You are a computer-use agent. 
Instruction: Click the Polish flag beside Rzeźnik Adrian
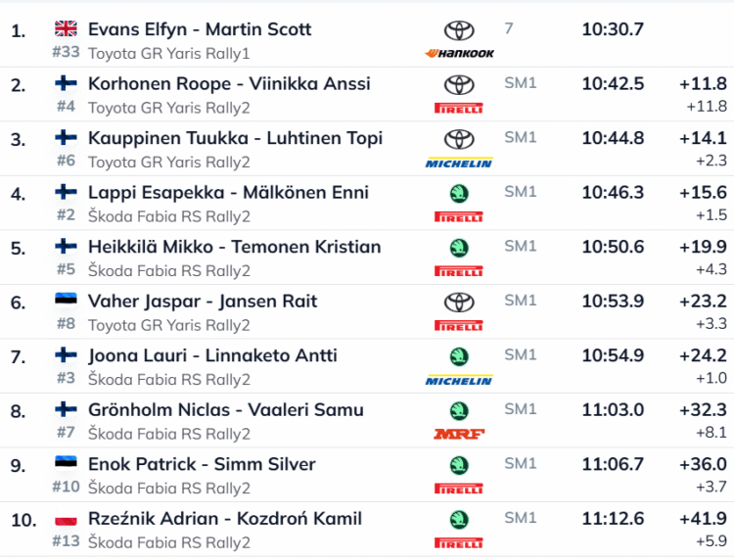coord(67,518)
